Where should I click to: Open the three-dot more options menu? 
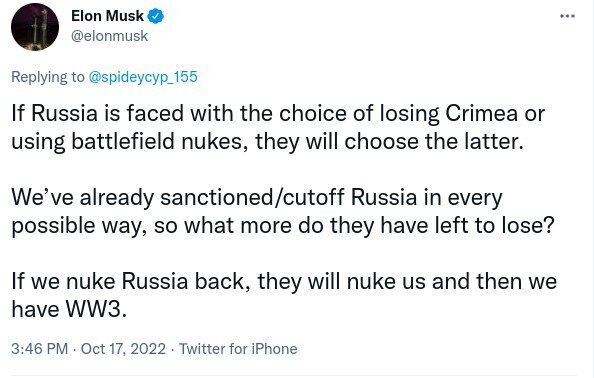(x=567, y=16)
